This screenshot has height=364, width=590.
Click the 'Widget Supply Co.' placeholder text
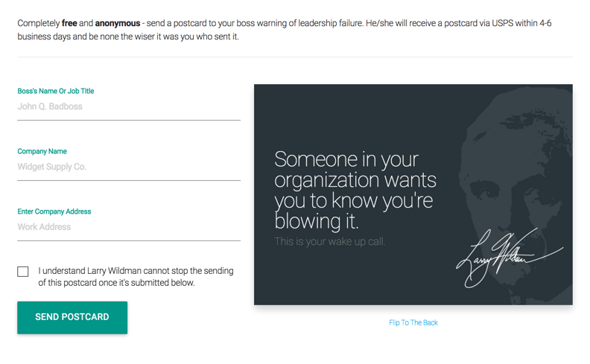click(52, 167)
